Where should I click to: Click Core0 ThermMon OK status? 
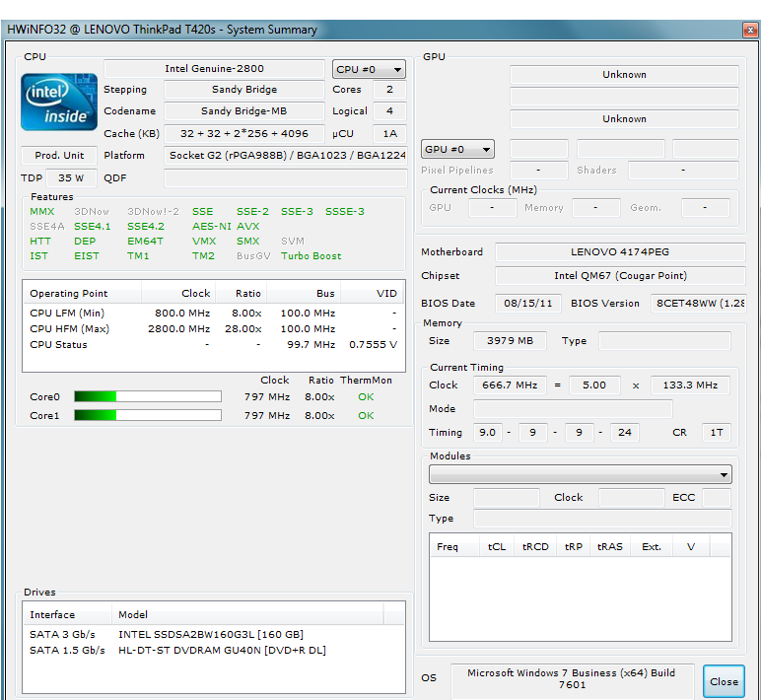click(x=366, y=396)
